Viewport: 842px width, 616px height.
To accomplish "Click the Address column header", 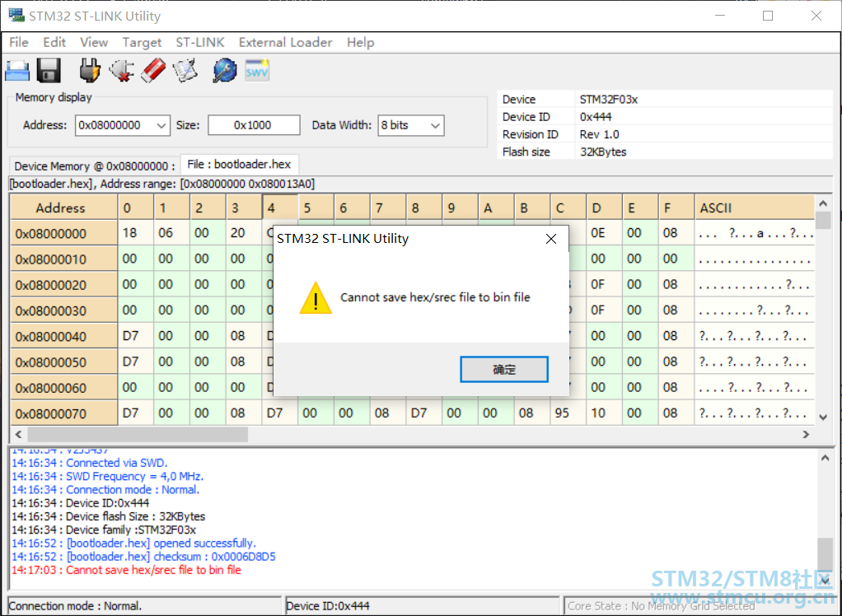I will (63, 208).
